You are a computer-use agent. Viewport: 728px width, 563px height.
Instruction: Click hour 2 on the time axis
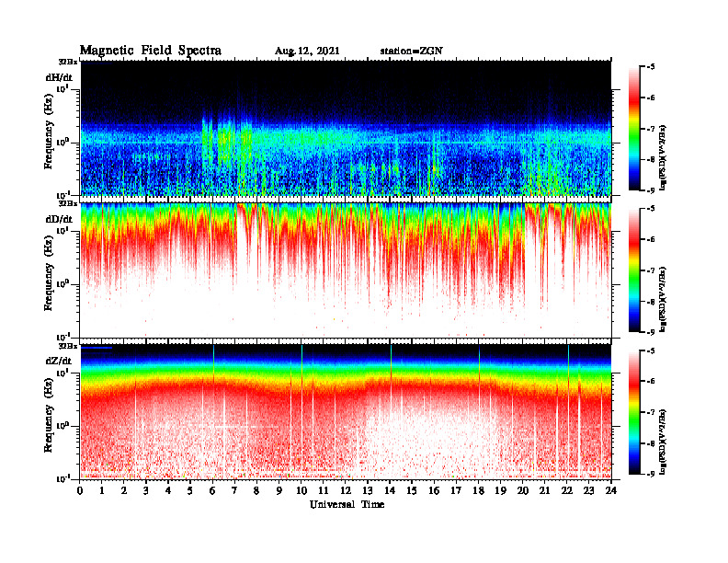tap(124, 490)
